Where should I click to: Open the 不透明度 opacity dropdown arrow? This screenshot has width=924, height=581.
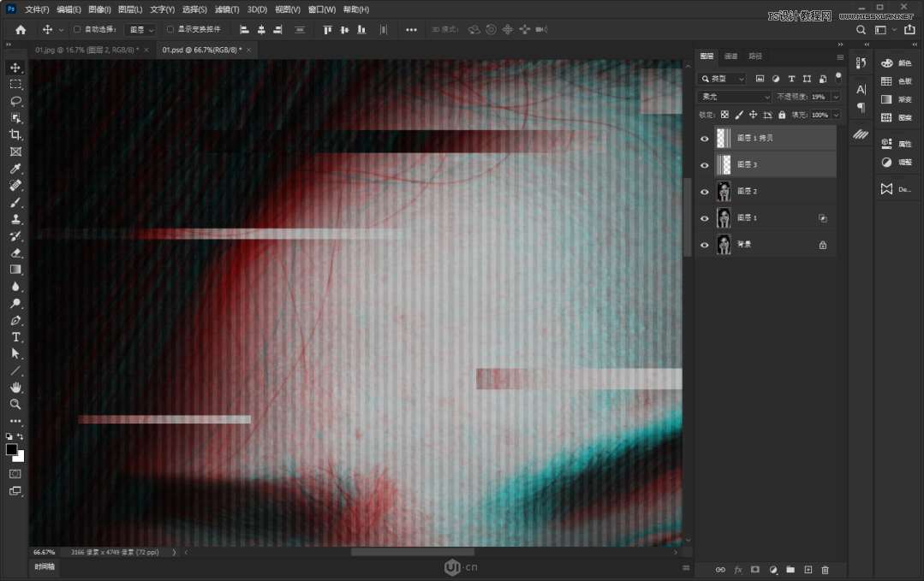coord(835,96)
